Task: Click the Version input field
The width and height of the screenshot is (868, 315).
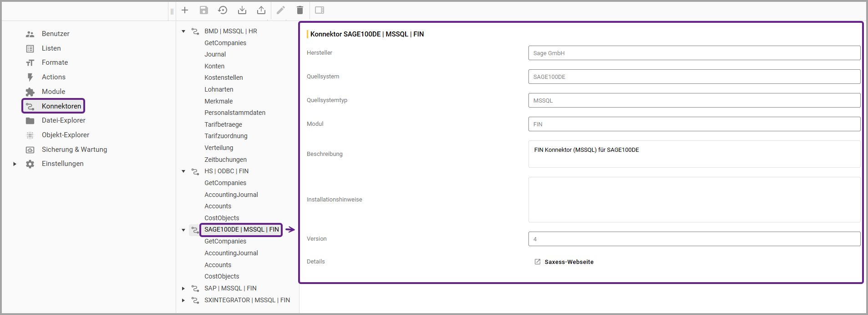Action: pyautogui.click(x=694, y=239)
